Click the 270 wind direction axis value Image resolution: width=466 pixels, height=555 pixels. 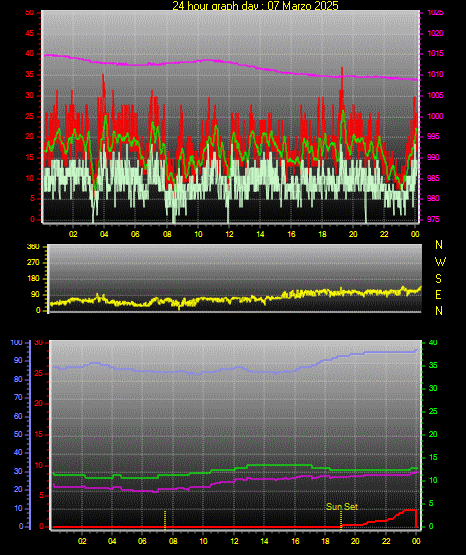point(33,263)
